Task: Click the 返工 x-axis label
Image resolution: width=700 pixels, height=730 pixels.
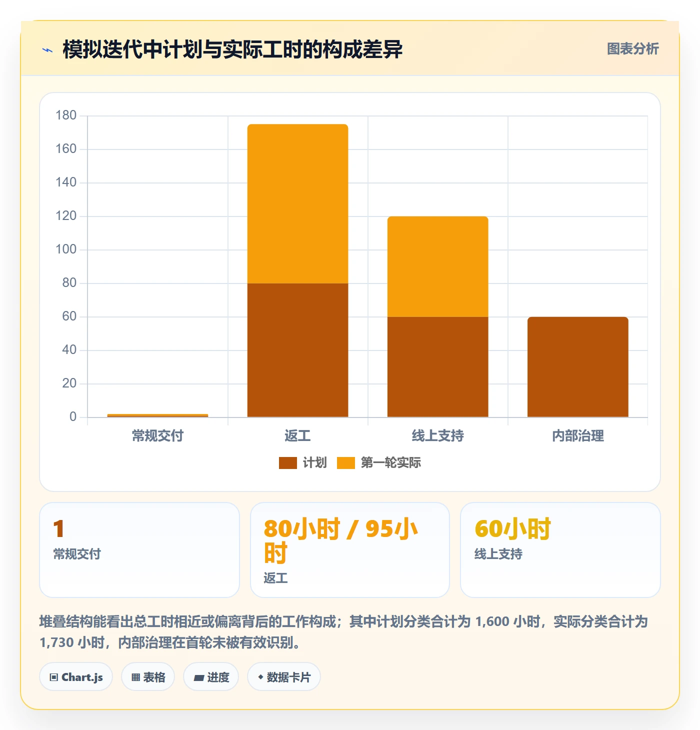Action: click(298, 436)
